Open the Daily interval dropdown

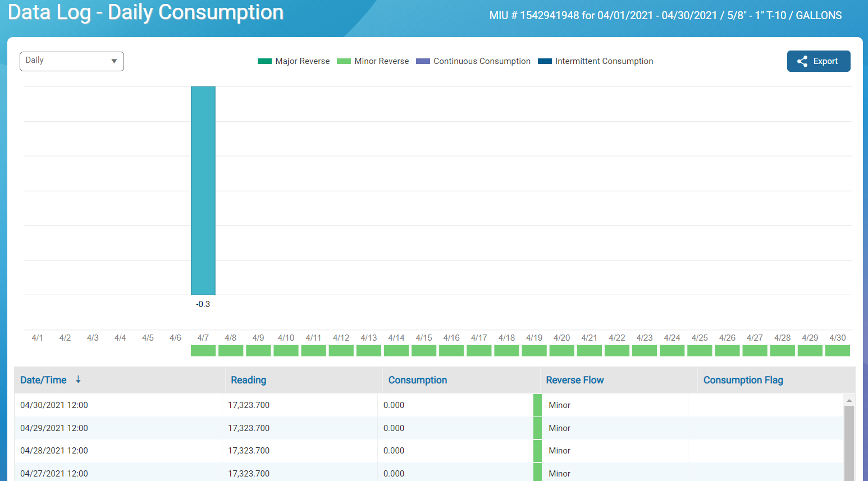point(71,61)
